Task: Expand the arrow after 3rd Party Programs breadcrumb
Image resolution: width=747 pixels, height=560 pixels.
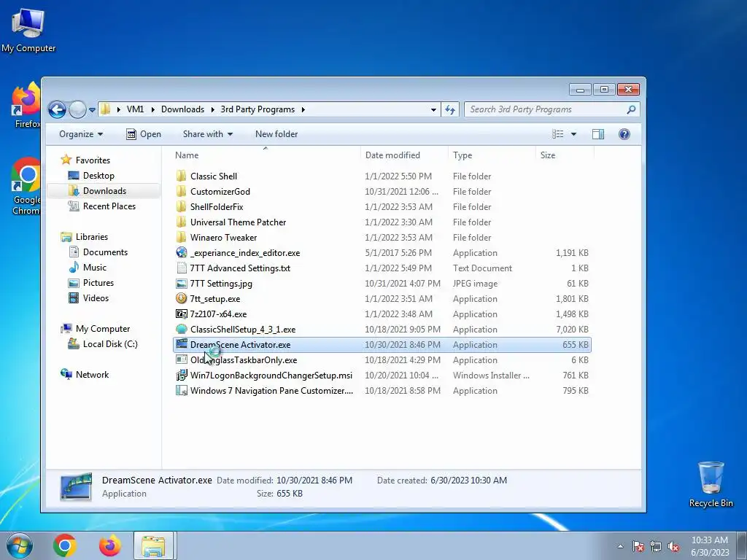Action: point(303,109)
